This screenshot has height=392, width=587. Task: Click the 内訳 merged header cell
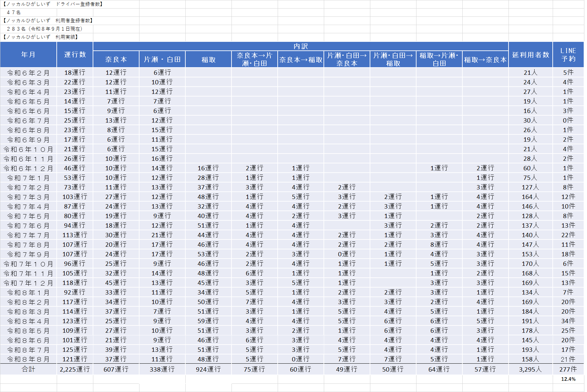click(x=301, y=46)
